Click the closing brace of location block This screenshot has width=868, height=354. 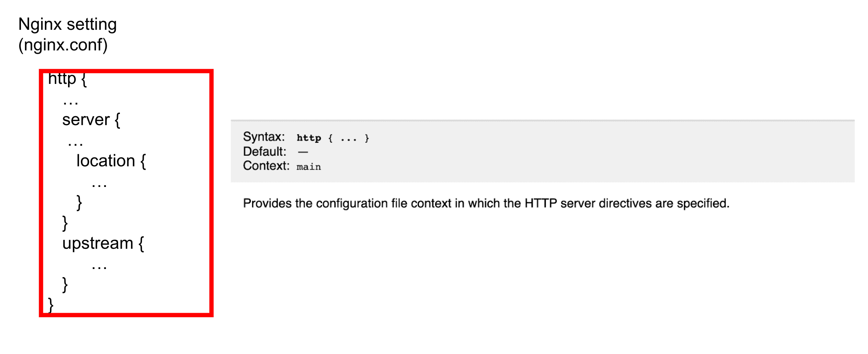(79, 202)
